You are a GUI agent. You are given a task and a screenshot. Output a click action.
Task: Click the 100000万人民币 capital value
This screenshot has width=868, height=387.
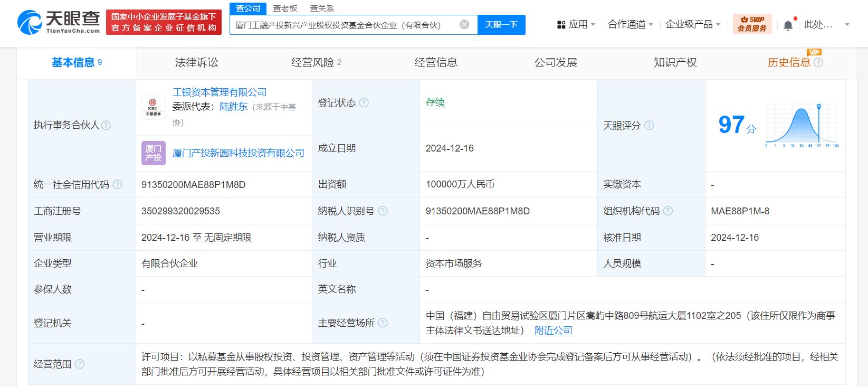460,184
